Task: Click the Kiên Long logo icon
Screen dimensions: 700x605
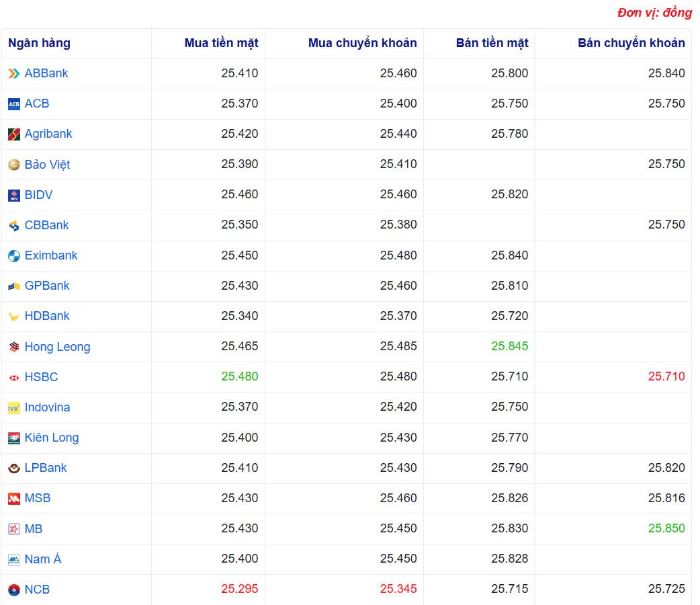Action: (x=13, y=438)
